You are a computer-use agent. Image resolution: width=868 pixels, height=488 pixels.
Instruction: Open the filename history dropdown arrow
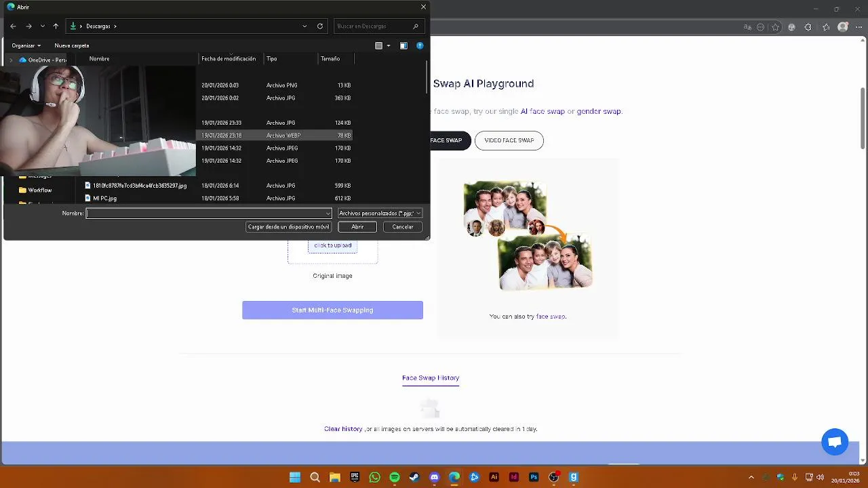pyautogui.click(x=328, y=213)
